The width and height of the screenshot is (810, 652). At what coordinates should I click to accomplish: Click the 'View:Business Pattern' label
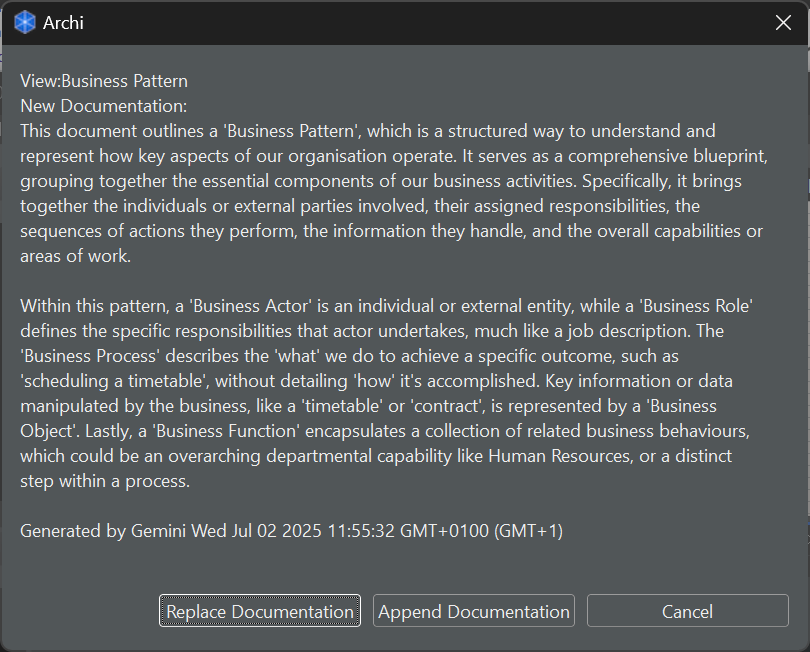click(x=104, y=81)
